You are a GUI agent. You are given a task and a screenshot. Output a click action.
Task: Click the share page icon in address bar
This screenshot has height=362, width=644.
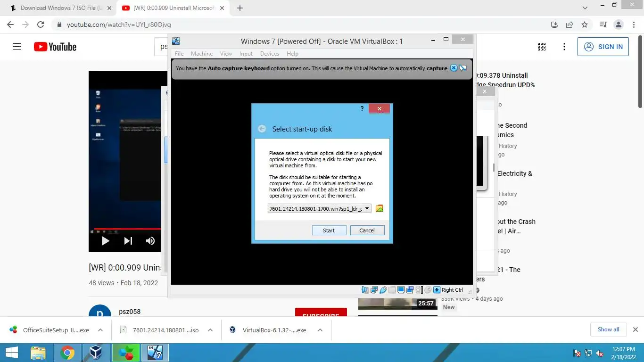pyautogui.click(x=570, y=25)
